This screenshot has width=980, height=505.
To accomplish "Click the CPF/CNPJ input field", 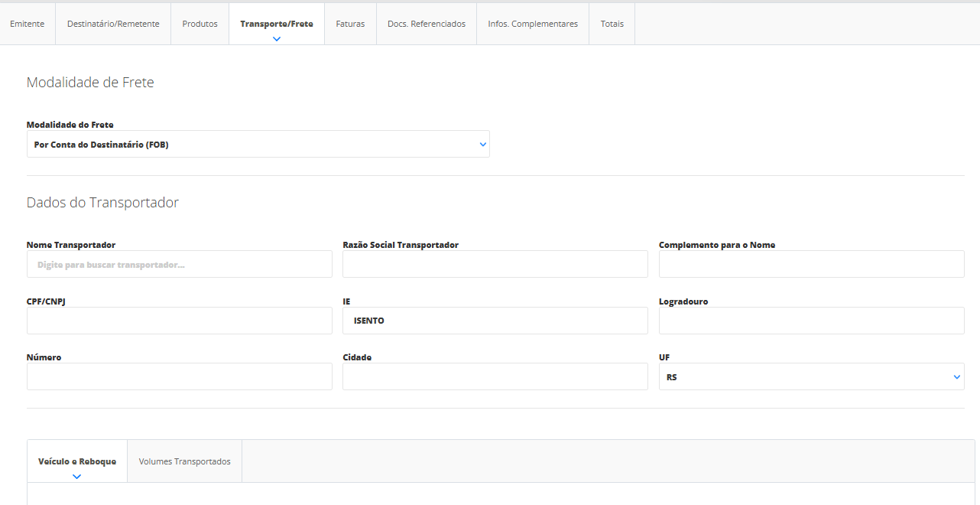I will point(180,321).
